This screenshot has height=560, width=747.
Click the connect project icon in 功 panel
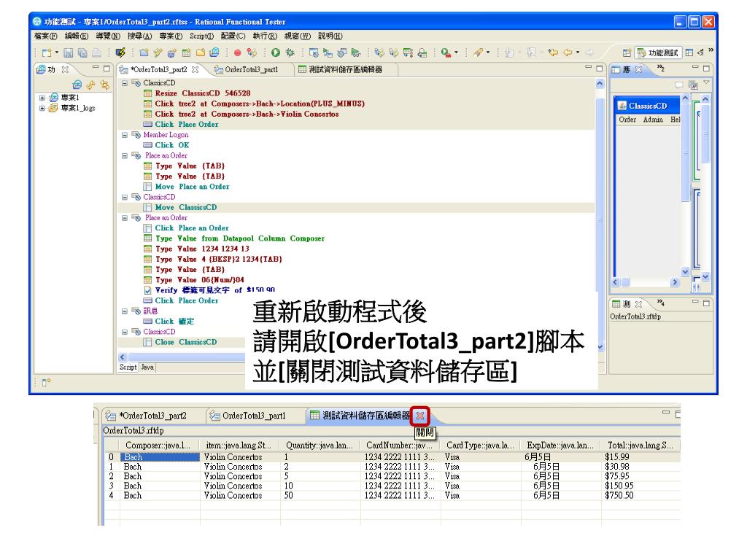pos(77,85)
